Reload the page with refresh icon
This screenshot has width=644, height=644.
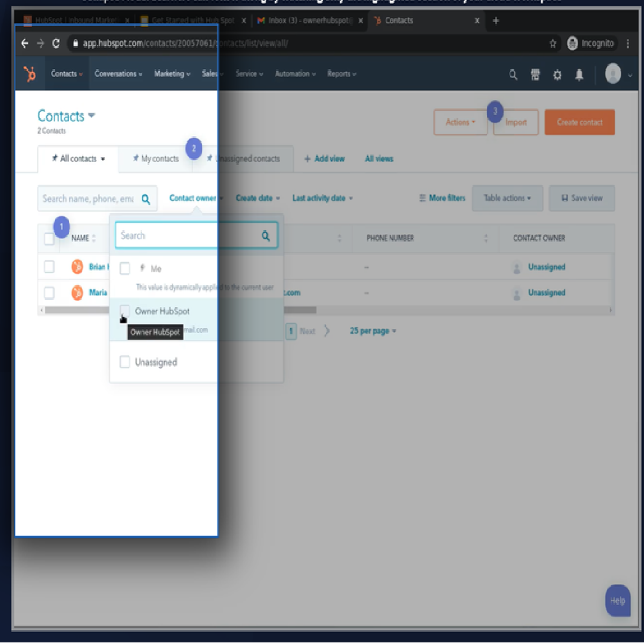pos(56,43)
